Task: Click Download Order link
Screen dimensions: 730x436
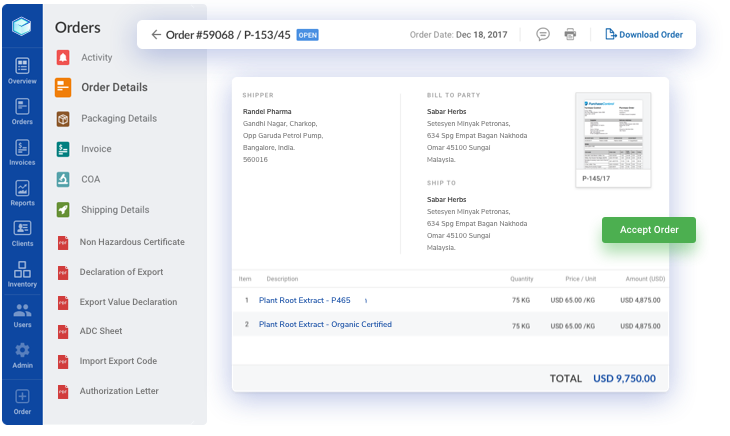Action: 644,34
